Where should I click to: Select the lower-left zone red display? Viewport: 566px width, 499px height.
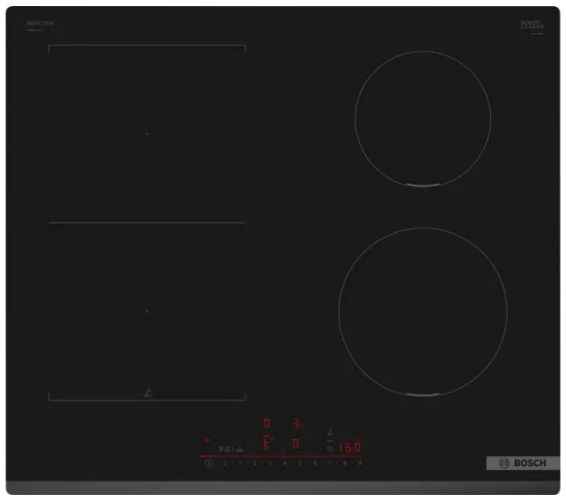[267, 443]
